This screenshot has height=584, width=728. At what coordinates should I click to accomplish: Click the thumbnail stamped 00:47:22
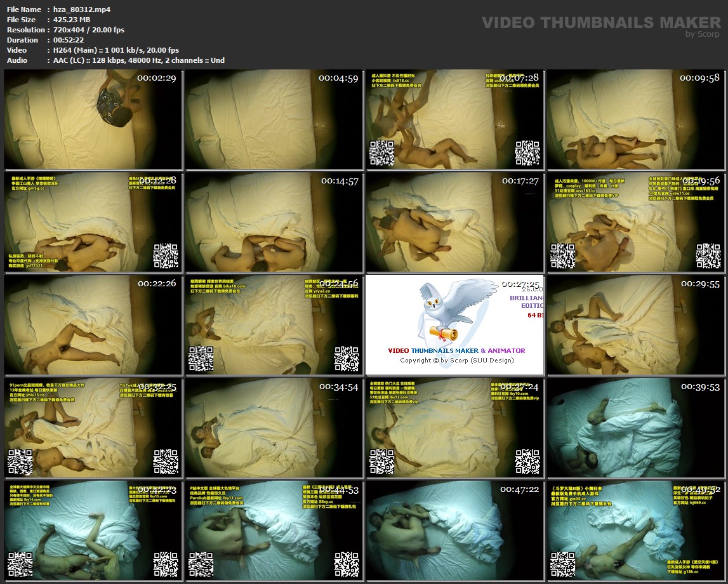pyautogui.click(x=455, y=531)
